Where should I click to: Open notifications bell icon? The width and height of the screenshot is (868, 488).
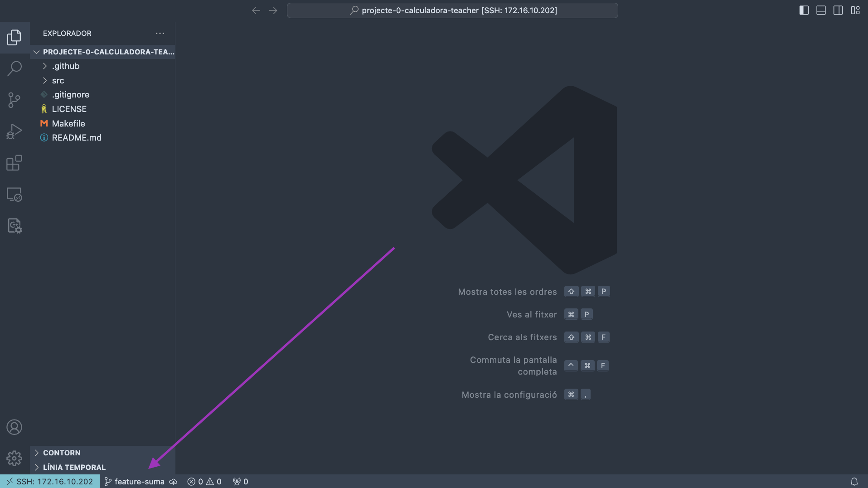[854, 482]
